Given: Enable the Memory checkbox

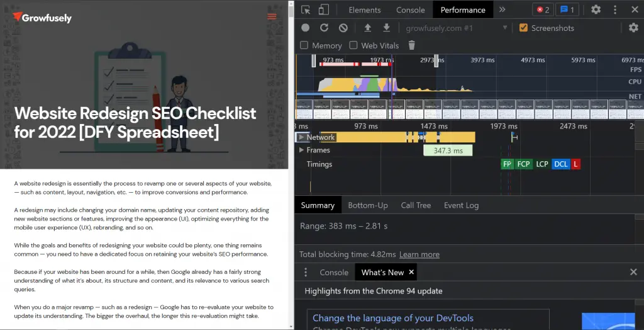Looking at the screenshot, I should (x=304, y=45).
